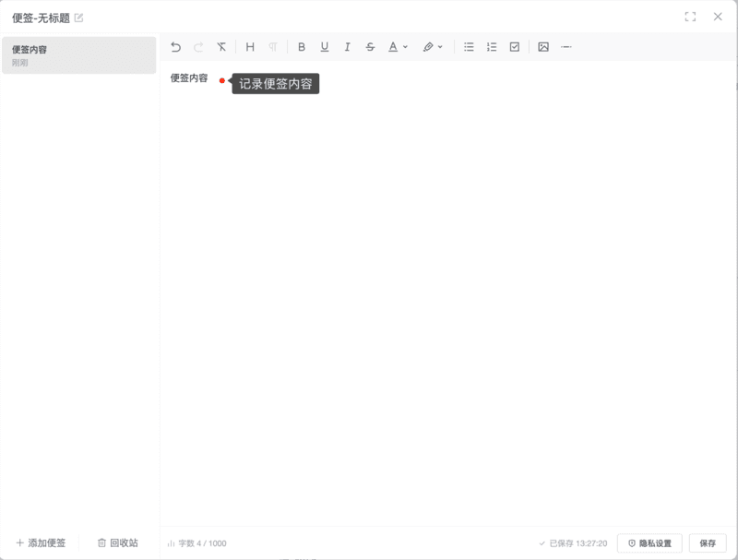The image size is (738, 560).
Task: Click the font color A icon
Action: click(393, 46)
